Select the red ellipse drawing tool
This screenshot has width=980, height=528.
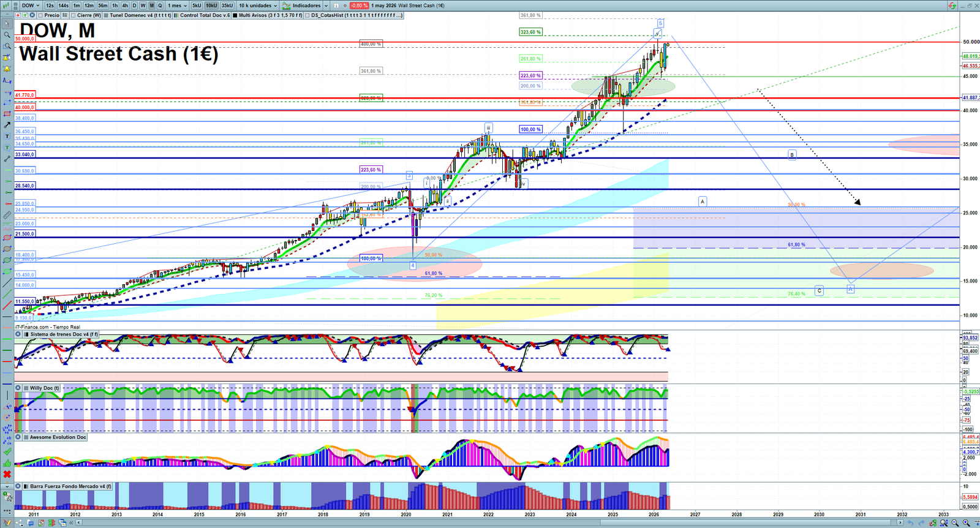point(7,238)
